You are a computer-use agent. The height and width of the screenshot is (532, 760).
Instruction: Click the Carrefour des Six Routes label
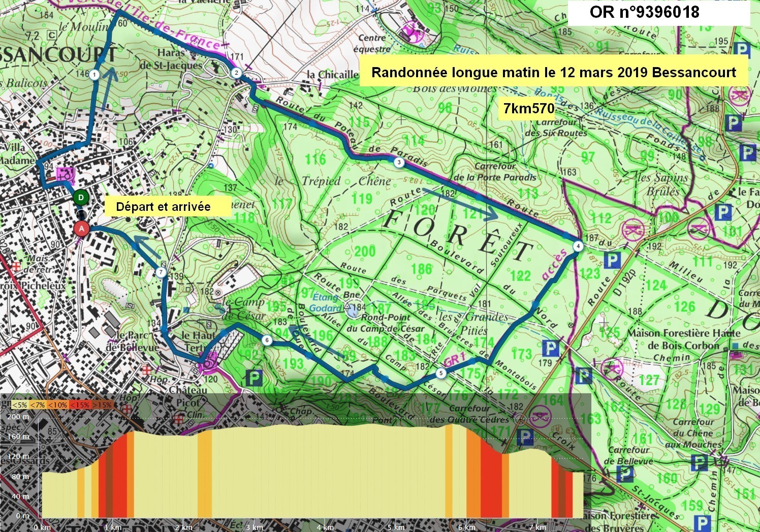[x=556, y=127]
